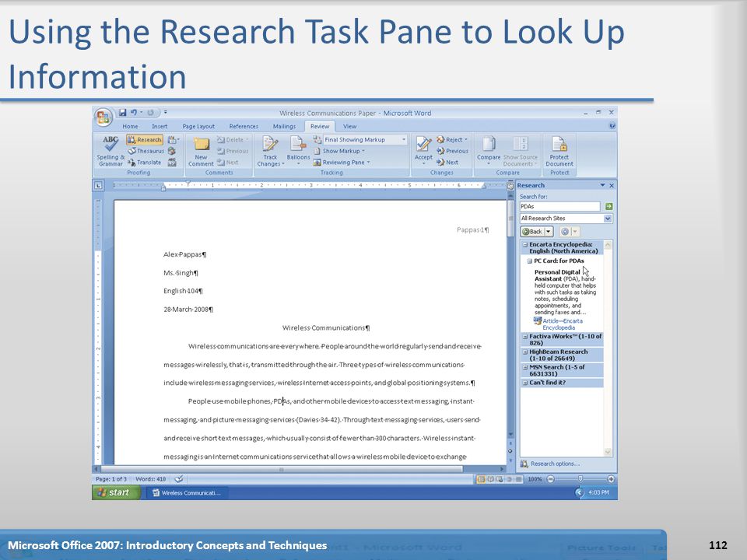Toggle the View Ruler button above scrollbar
This screenshot has height=560, width=747.
[510, 186]
